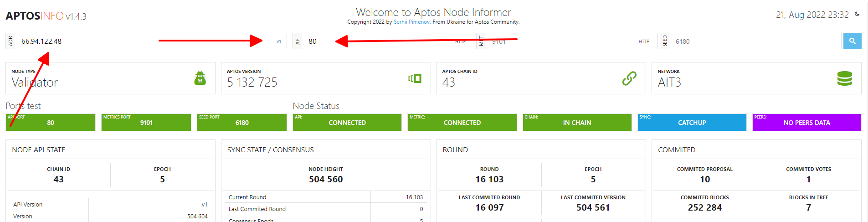Click the METRICS PORT 9101 tile
Screen dimensions: 868x222
tap(146, 123)
